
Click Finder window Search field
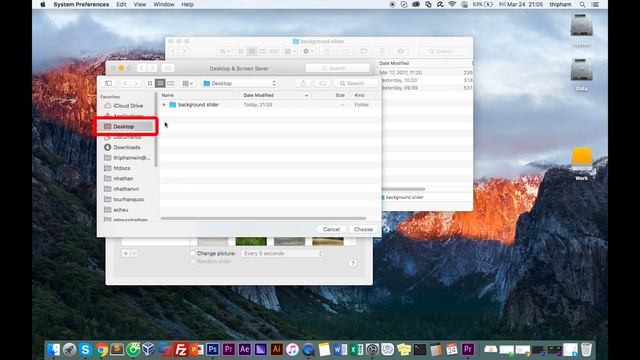[x=444, y=51]
